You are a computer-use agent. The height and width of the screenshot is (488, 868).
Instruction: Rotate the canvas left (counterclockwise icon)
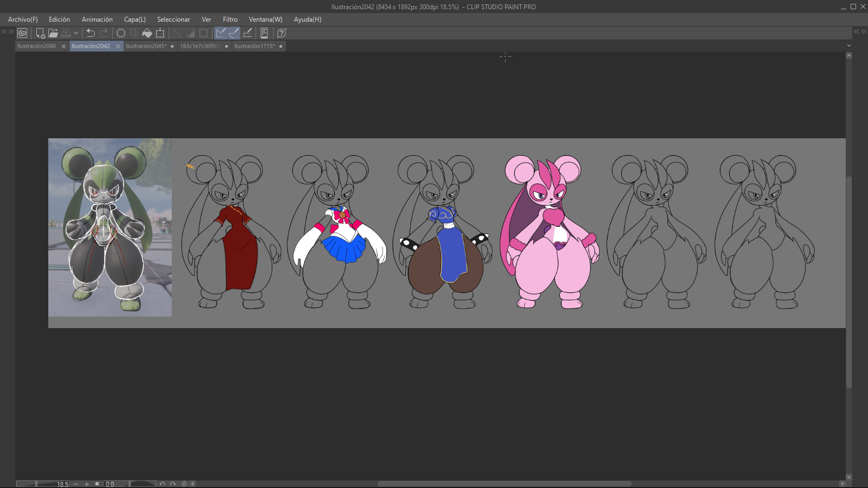pyautogui.click(x=162, y=484)
